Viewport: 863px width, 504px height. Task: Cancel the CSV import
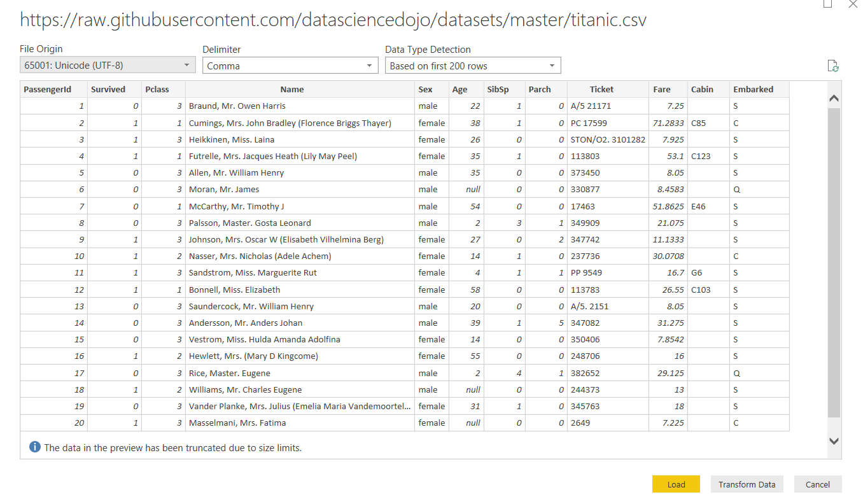click(817, 484)
